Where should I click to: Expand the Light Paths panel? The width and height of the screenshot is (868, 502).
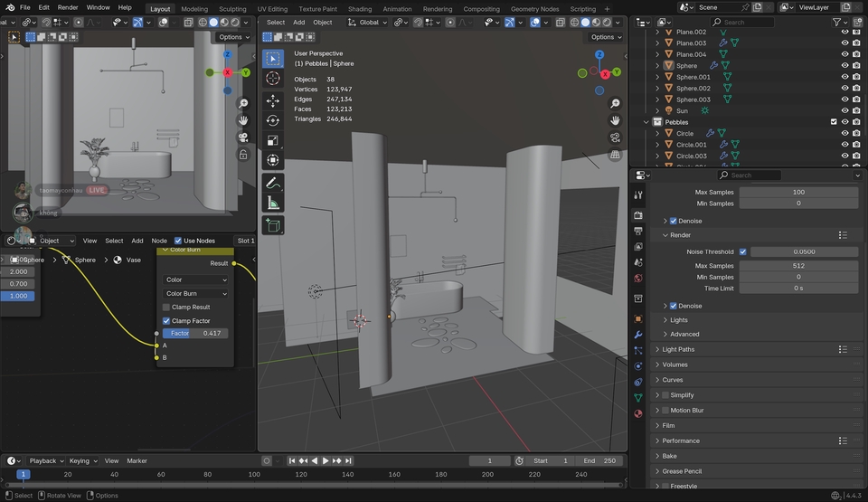678,349
